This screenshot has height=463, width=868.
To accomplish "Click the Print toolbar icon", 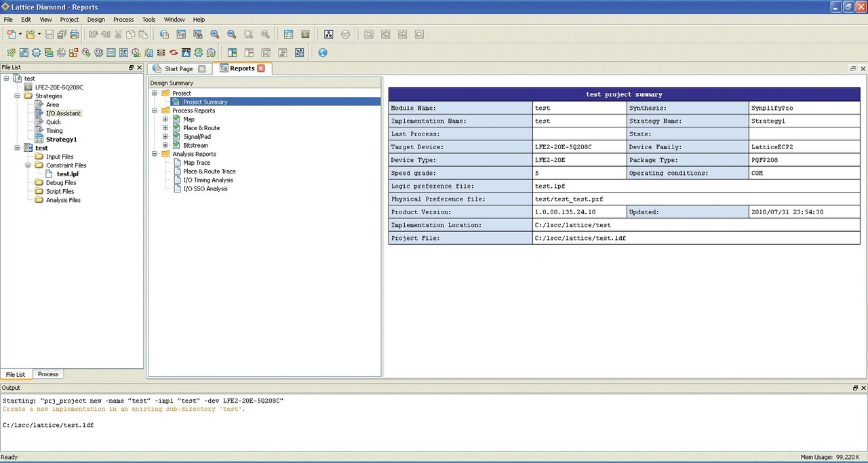I will click(75, 35).
